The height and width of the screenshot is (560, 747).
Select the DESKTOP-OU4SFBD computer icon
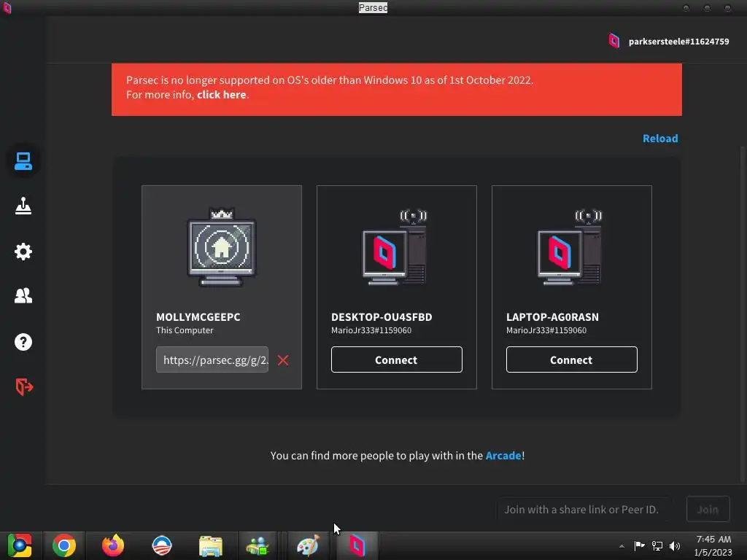point(395,248)
